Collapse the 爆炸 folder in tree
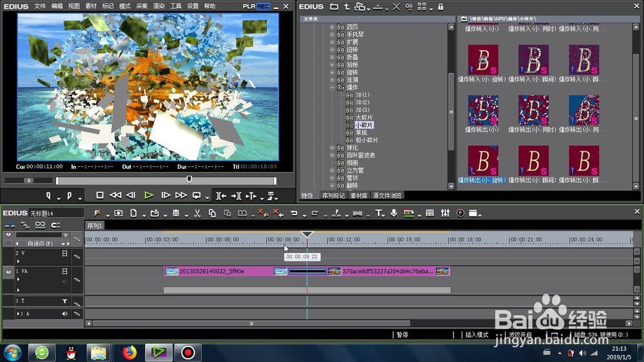 point(332,88)
